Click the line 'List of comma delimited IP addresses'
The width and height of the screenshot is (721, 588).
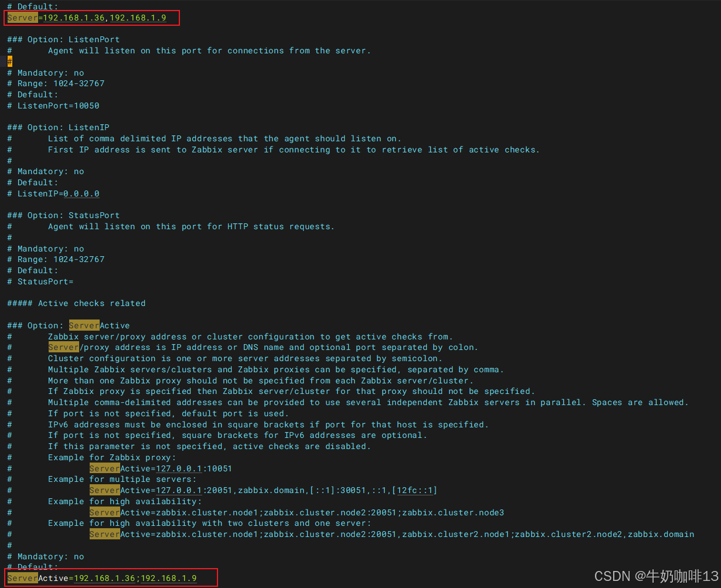(225, 139)
